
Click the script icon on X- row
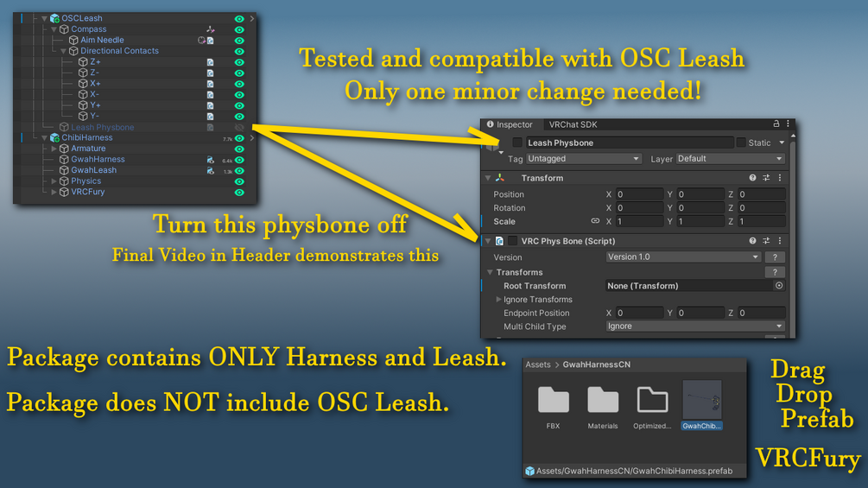pos(211,95)
